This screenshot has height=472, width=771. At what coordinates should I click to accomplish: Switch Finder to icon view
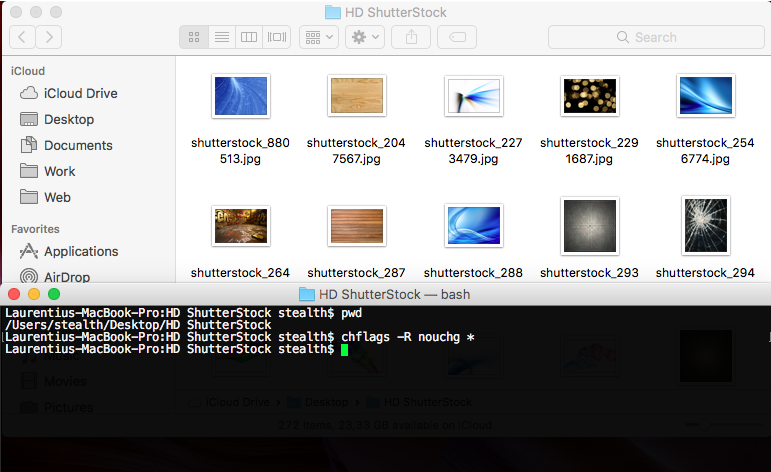point(194,37)
